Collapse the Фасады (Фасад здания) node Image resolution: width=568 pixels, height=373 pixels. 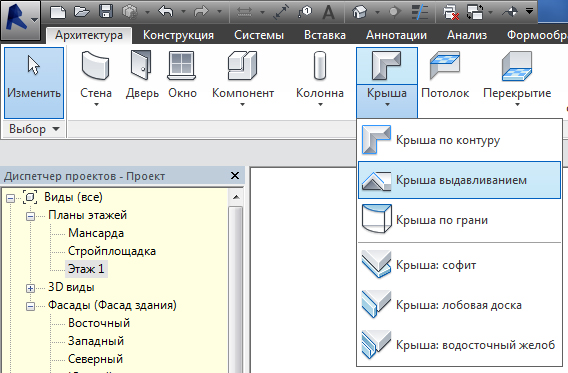[x=30, y=306]
